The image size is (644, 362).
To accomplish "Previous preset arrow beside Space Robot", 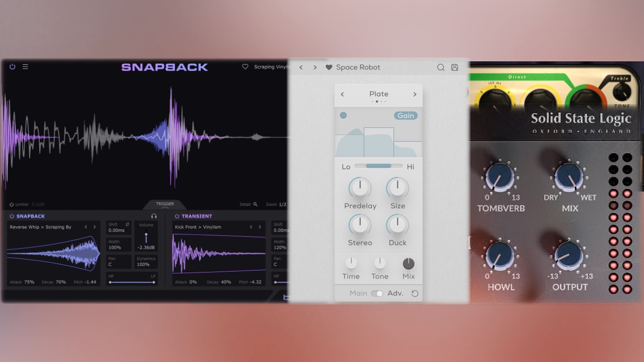I will (x=301, y=67).
